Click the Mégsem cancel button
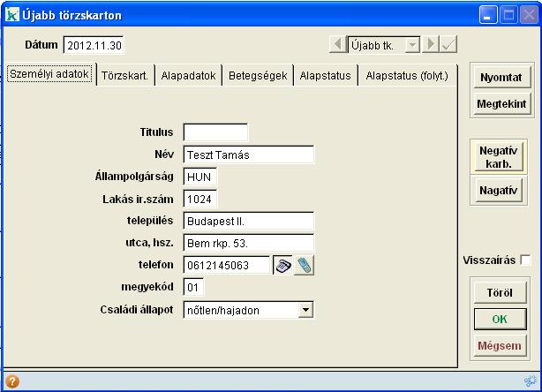 click(501, 345)
